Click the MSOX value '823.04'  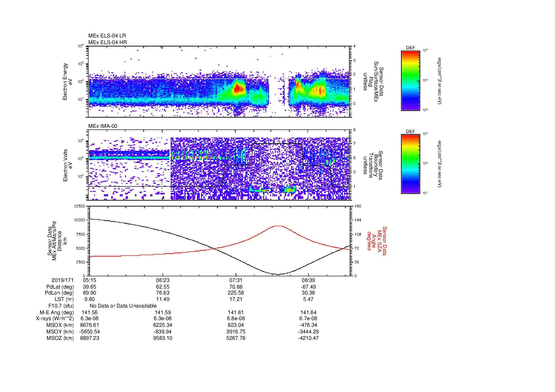[236, 325]
